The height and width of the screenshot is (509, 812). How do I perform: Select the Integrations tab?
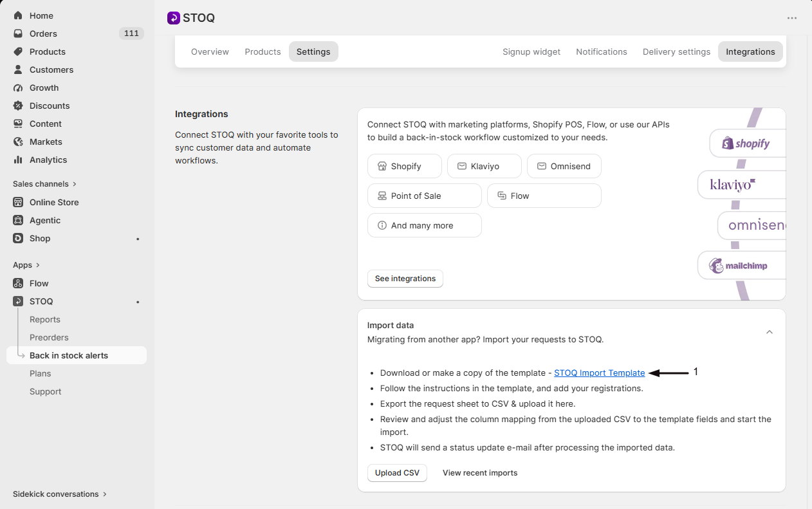pyautogui.click(x=750, y=51)
